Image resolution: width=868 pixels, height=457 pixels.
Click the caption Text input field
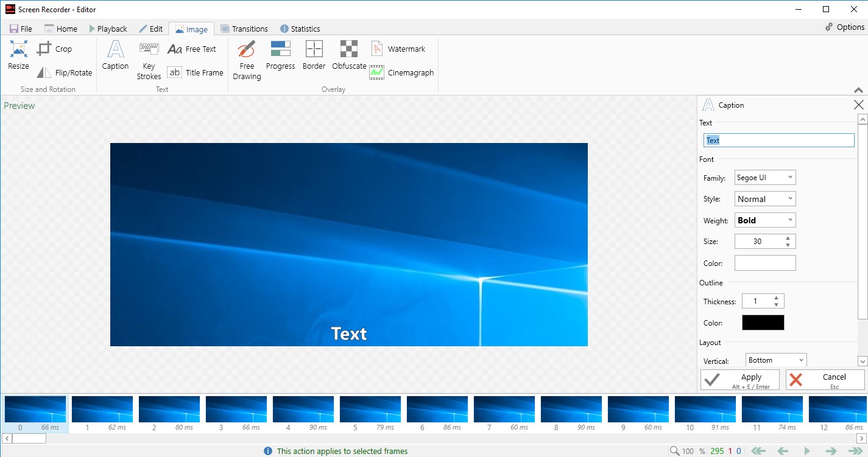pyautogui.click(x=779, y=140)
